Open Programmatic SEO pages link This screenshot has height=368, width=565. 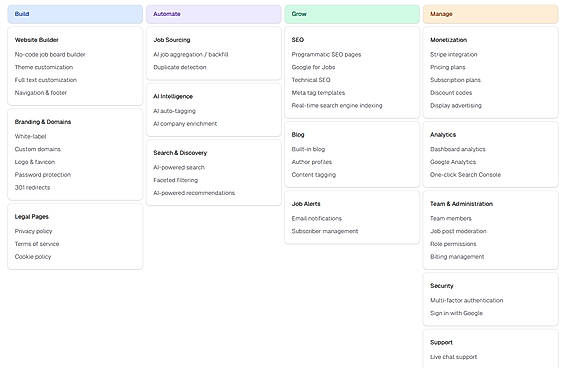click(326, 54)
